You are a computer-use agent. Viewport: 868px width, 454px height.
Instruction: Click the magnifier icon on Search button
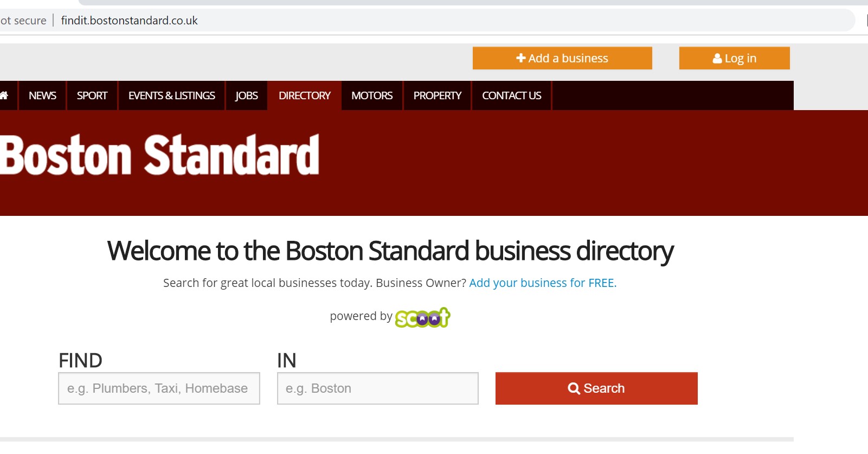(x=574, y=388)
